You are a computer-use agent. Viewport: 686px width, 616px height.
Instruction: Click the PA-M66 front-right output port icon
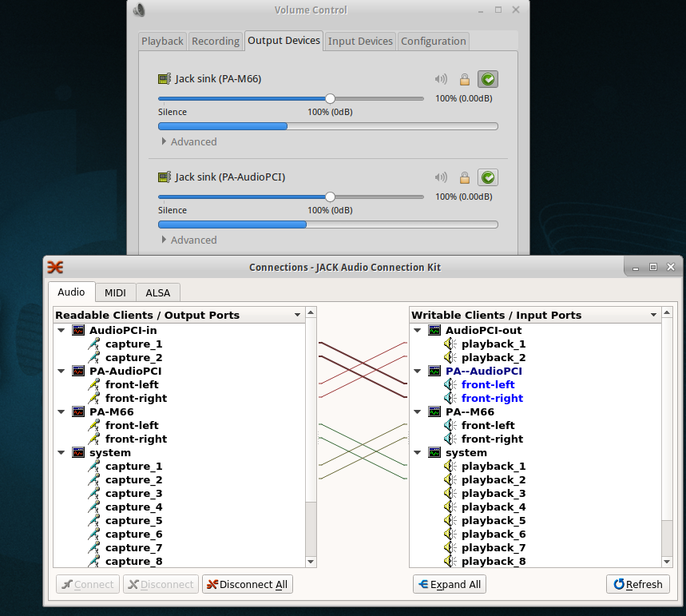point(94,439)
